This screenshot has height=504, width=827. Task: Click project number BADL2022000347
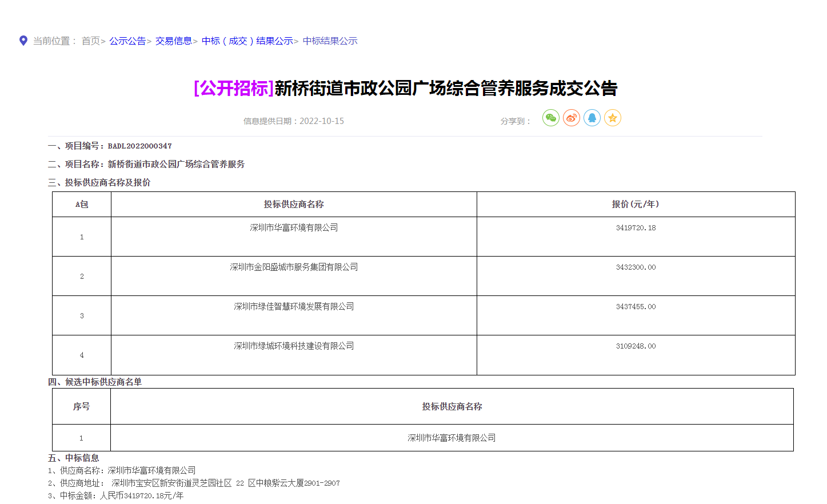click(139, 146)
